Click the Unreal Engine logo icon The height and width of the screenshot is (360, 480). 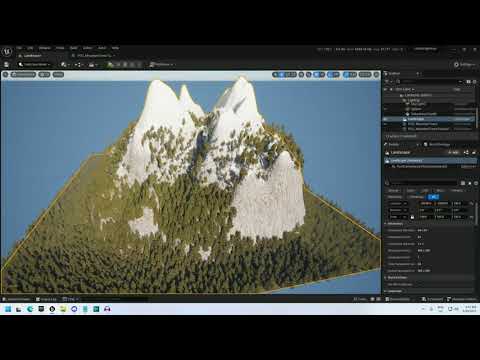click(x=7, y=51)
